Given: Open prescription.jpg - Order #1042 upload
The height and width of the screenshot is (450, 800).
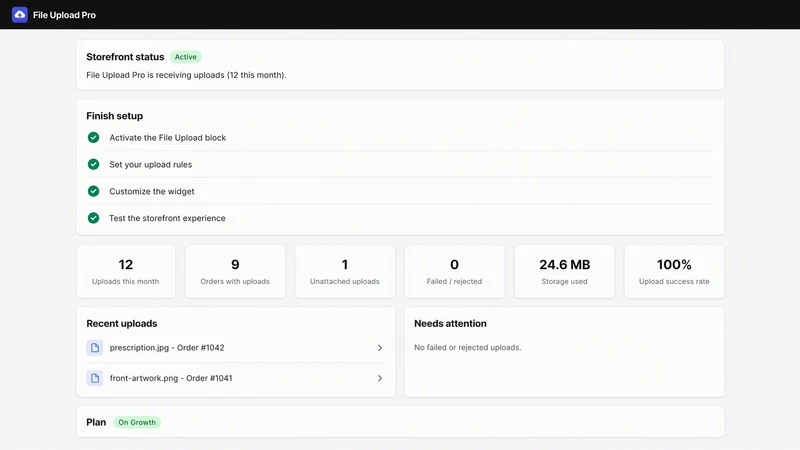Looking at the screenshot, I should pos(236,348).
